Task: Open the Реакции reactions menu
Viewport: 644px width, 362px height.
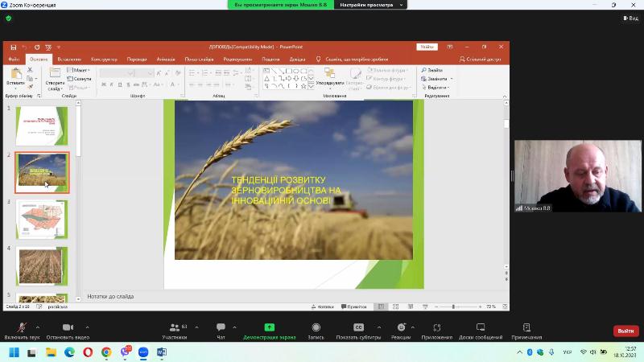Action: (401, 328)
